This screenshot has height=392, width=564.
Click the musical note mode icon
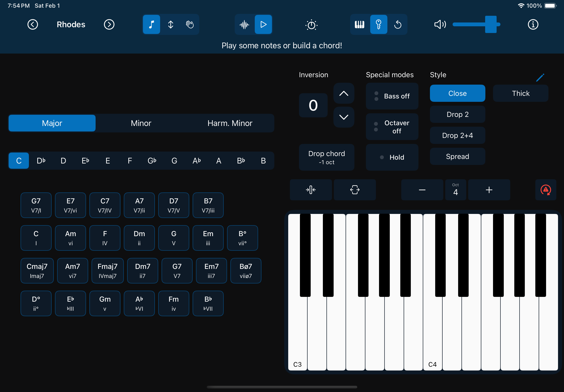(152, 24)
